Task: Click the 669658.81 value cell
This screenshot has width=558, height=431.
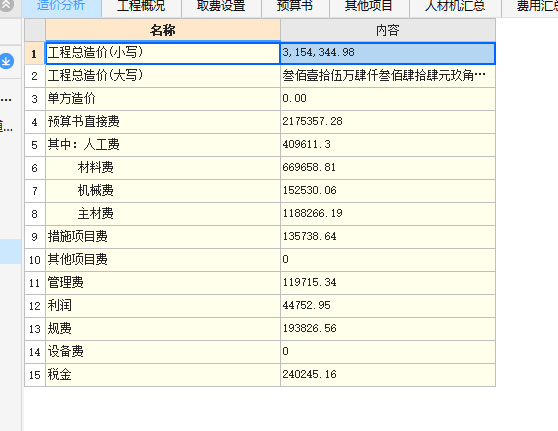Action: pyautogui.click(x=388, y=168)
